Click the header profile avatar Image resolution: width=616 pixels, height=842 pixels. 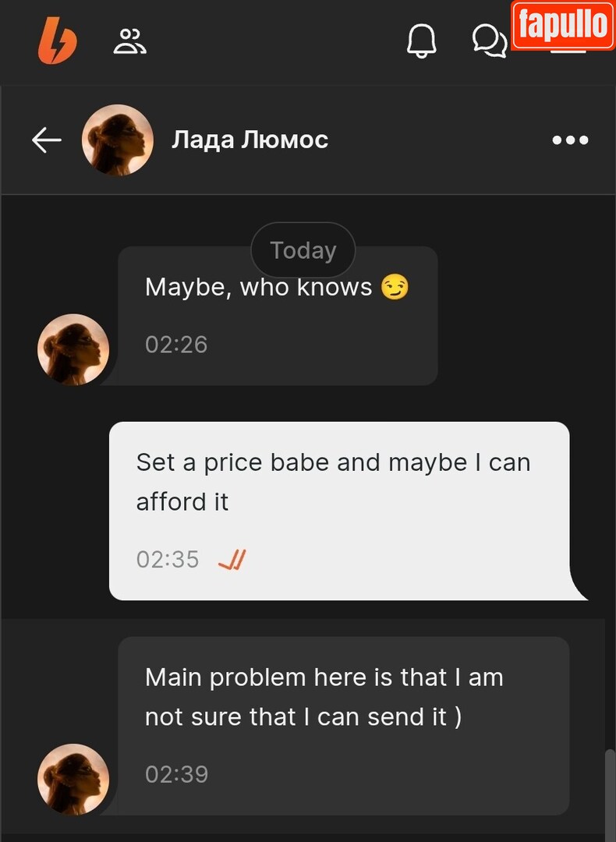point(117,140)
